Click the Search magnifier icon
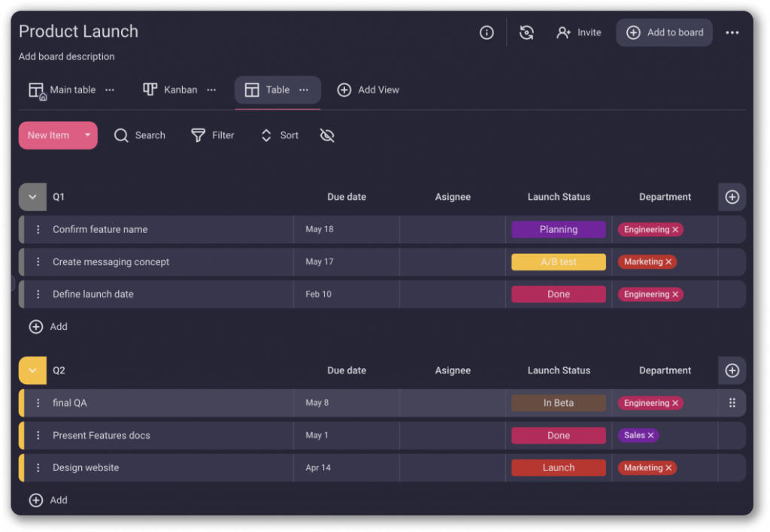The width and height of the screenshot is (770, 532). [121, 135]
